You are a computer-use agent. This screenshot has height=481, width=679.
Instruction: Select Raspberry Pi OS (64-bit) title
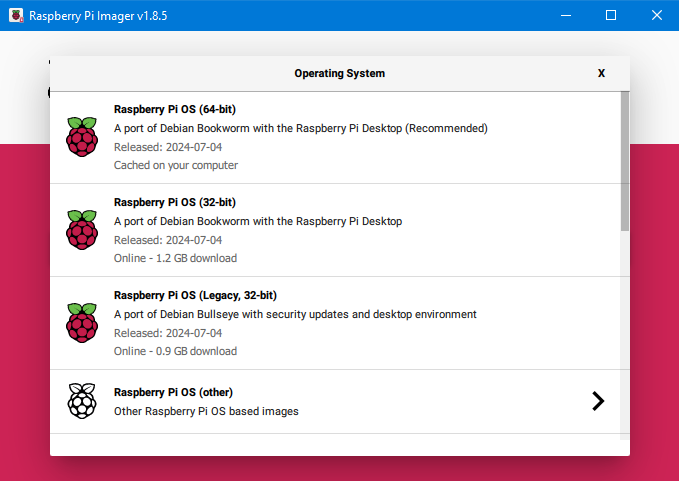(175, 109)
